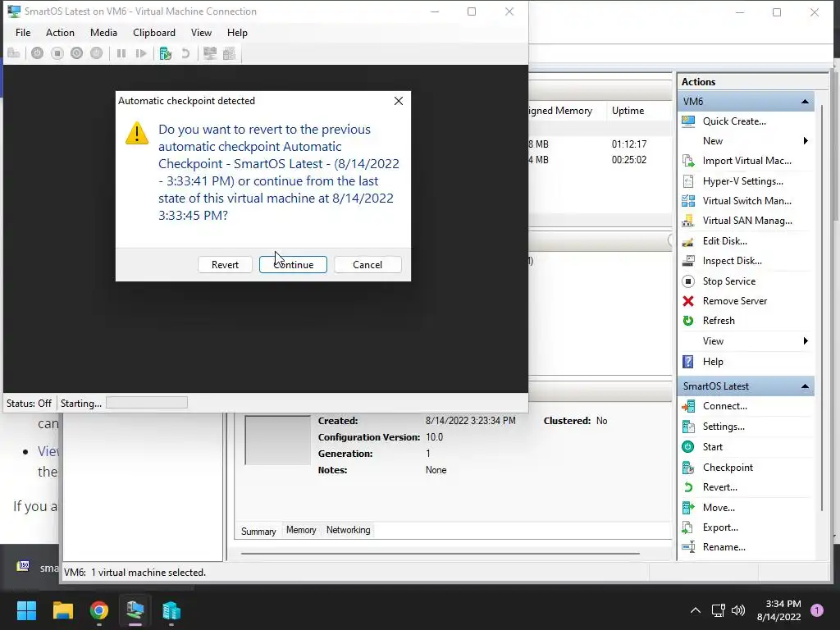Screen dimensions: 840x630
Task: Expand the View submenu in Actions pane
Action: (806, 341)
